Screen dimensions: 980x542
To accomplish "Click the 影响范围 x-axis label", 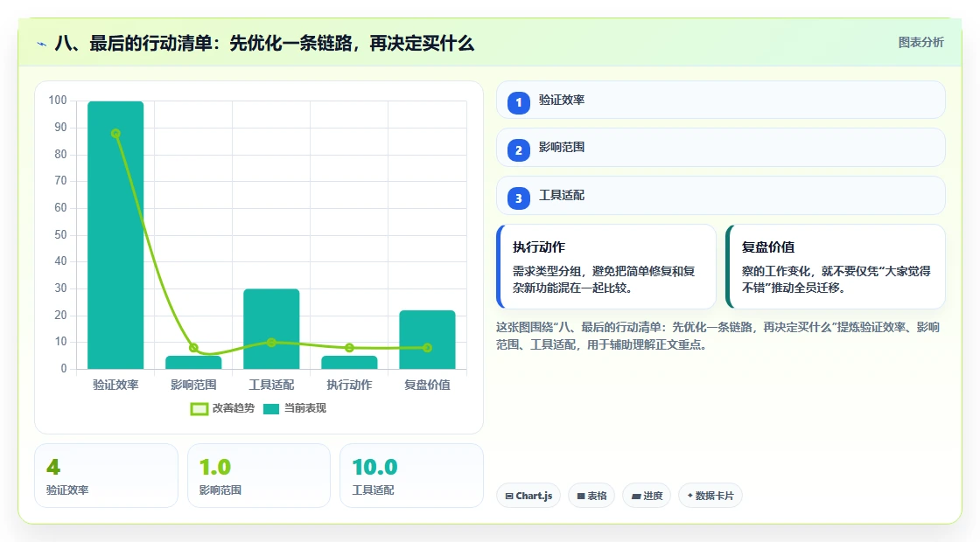I will [x=193, y=386].
